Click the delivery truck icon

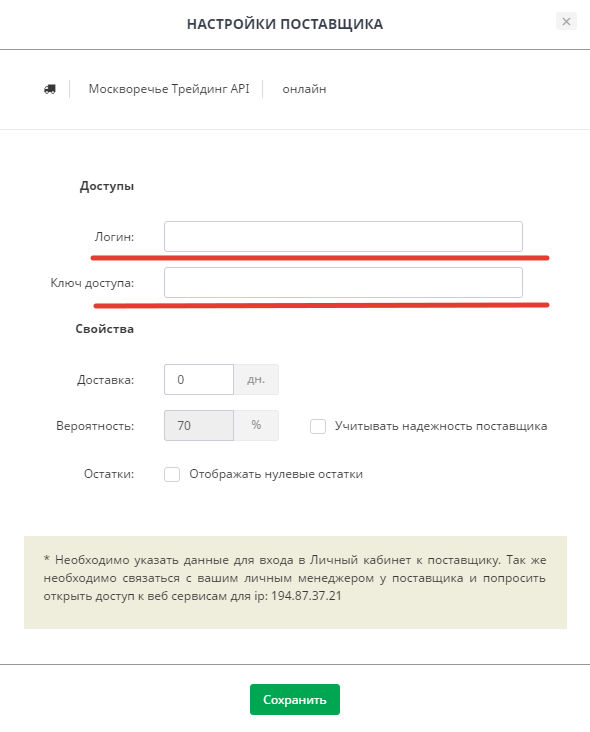50,89
